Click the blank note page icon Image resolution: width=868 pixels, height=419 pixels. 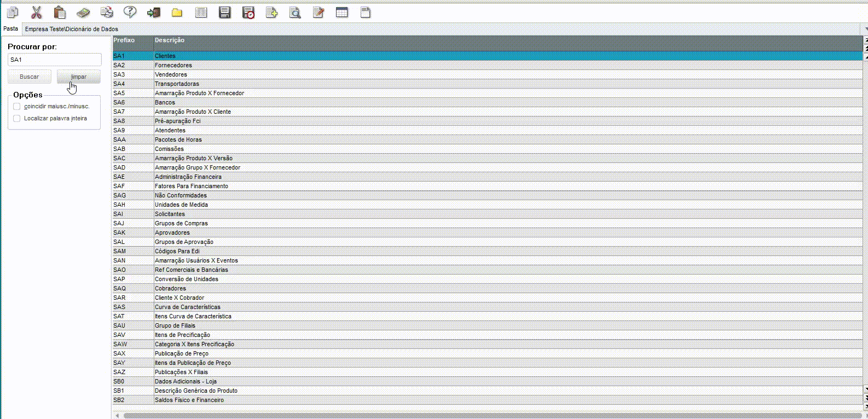(366, 12)
